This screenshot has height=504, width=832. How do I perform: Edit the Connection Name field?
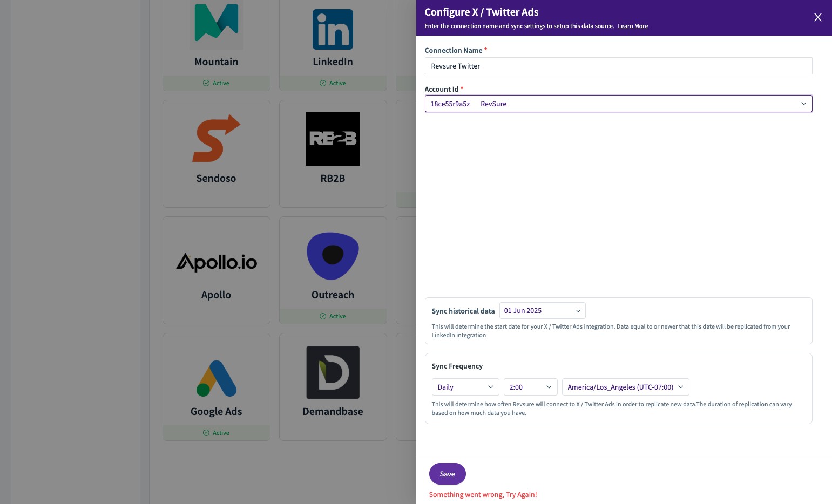[618, 66]
